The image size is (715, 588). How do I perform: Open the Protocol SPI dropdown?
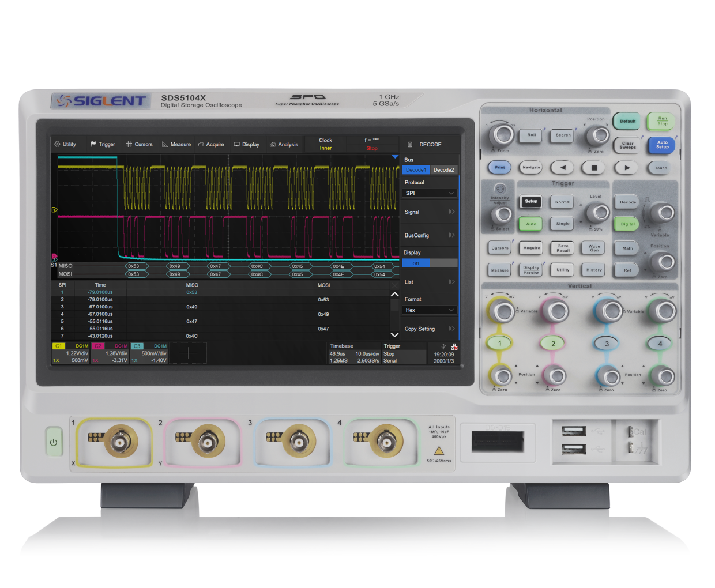tap(430, 193)
